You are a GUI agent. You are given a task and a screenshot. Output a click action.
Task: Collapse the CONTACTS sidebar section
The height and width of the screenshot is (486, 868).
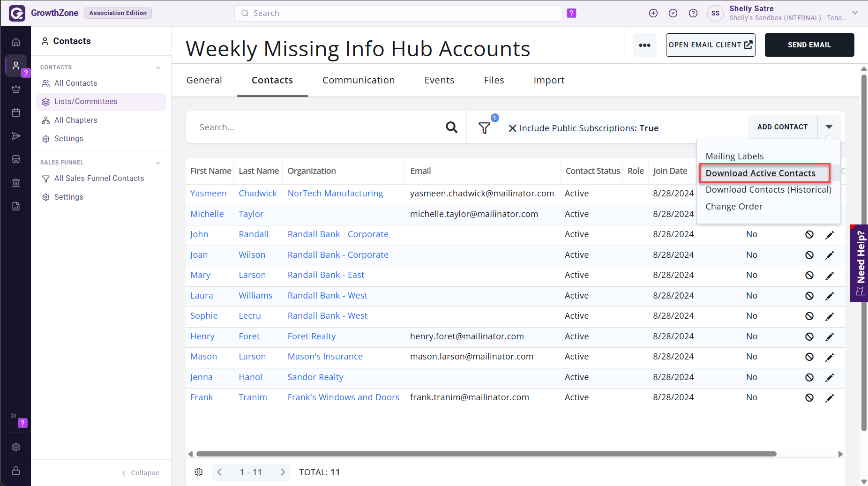158,67
